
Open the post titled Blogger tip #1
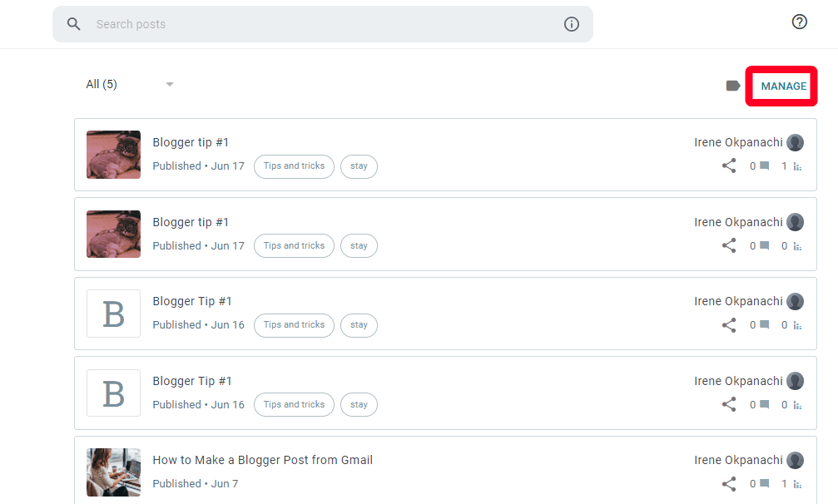click(191, 142)
